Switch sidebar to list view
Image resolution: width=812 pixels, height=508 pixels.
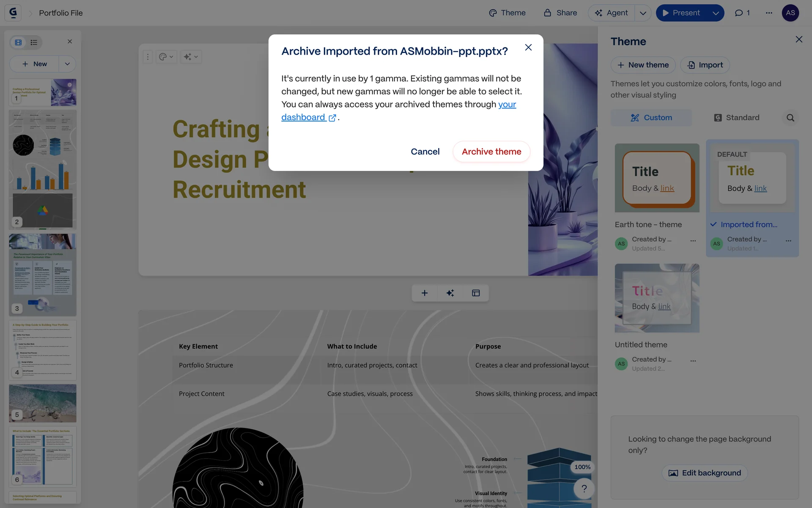34,42
